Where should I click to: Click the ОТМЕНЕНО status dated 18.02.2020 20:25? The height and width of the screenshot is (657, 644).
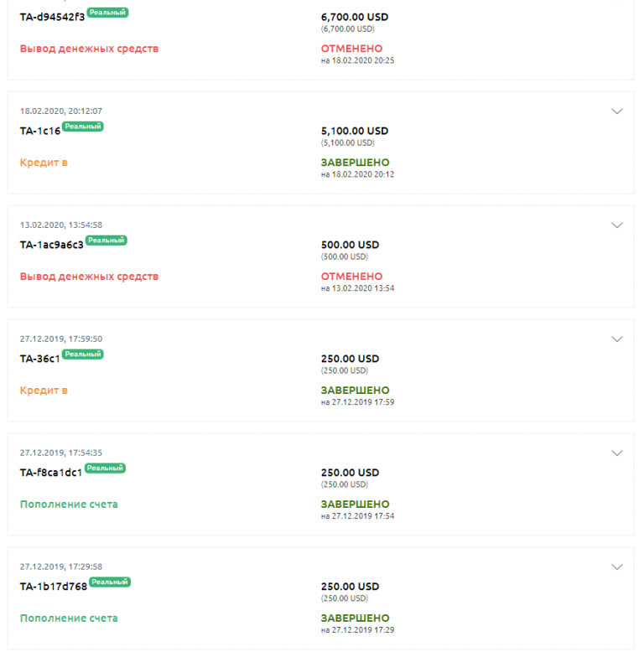352,49
